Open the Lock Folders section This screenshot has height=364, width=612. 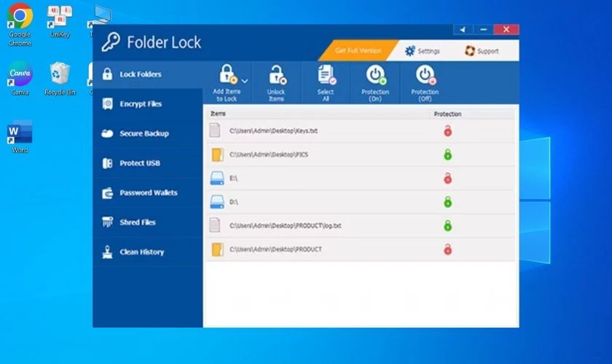(147, 74)
